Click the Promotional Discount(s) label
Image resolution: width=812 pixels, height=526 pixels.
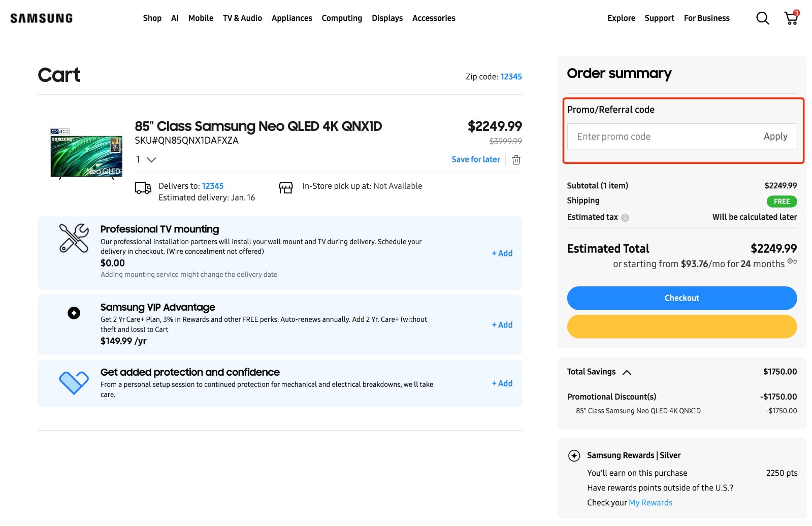click(611, 398)
